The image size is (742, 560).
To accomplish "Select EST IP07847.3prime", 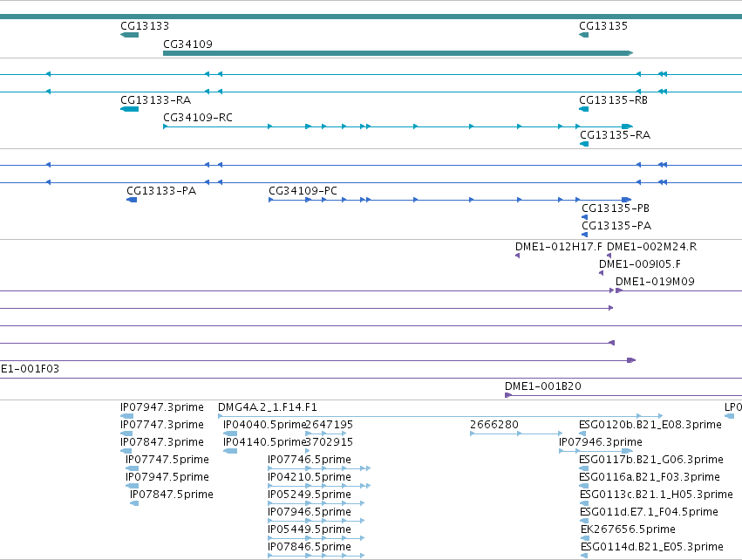I will point(162,442).
